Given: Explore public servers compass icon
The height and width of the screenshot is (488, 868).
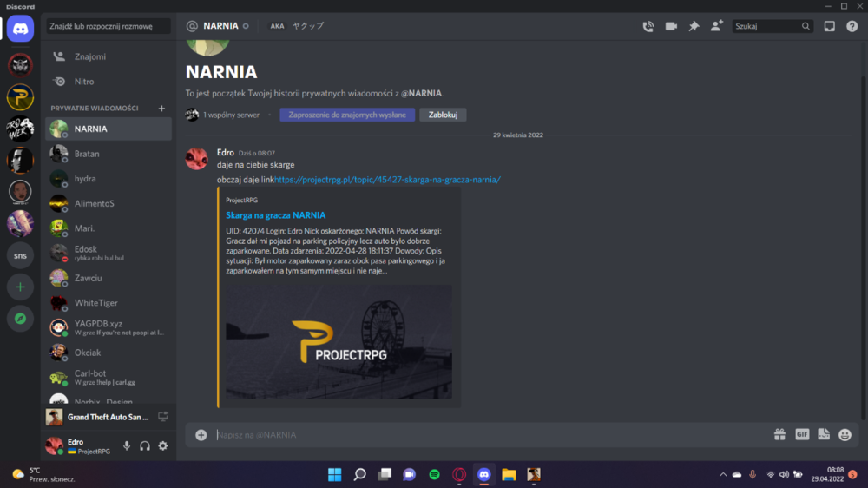Looking at the screenshot, I should point(21,319).
